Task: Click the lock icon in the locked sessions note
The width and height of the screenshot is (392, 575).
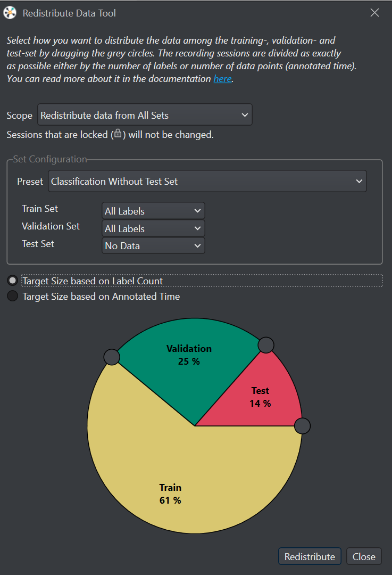Action: pyautogui.click(x=118, y=134)
